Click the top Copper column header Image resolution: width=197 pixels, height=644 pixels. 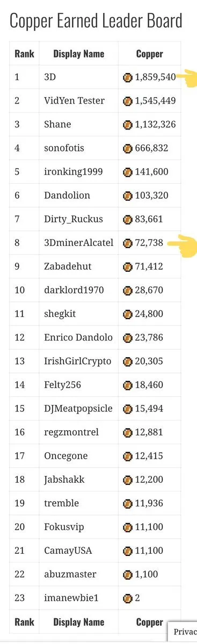point(149,54)
